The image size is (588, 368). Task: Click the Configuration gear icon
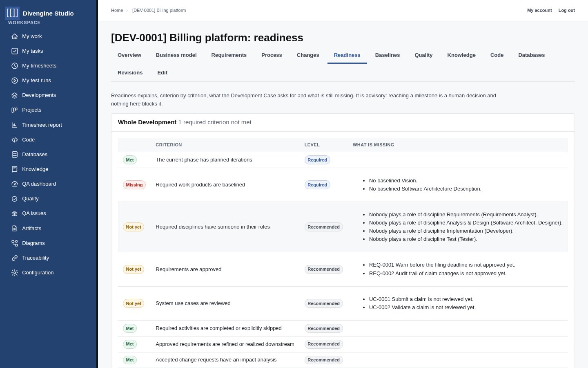15,273
